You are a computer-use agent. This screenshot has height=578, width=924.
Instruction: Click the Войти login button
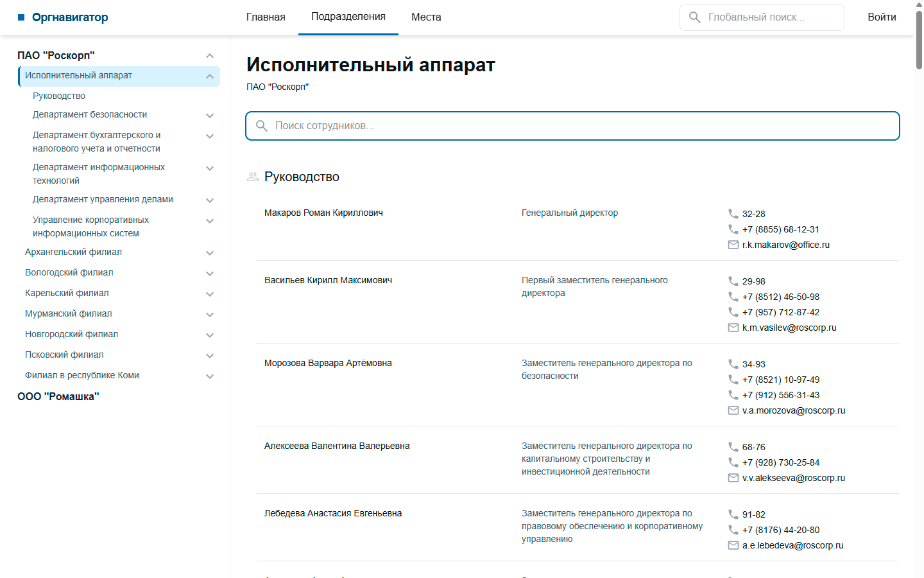coord(882,17)
